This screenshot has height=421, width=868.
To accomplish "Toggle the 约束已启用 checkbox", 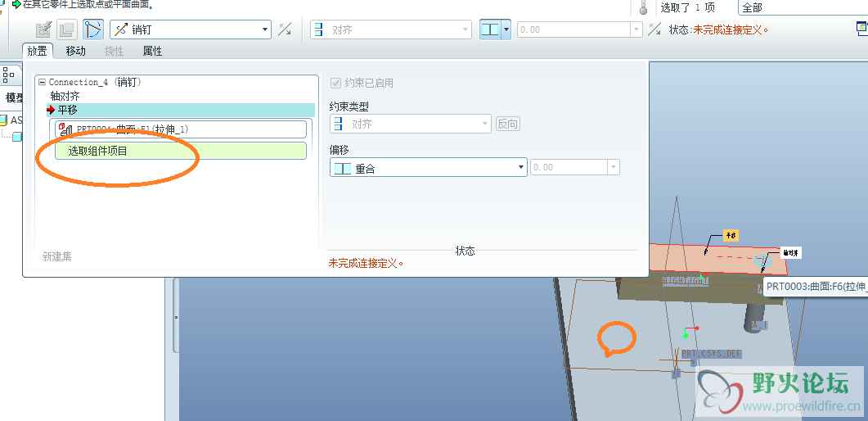I will (335, 83).
